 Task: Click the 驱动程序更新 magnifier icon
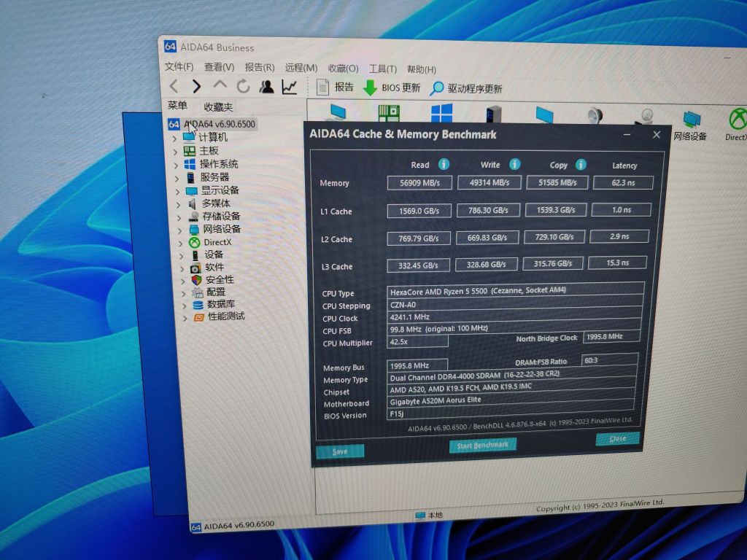tap(436, 89)
